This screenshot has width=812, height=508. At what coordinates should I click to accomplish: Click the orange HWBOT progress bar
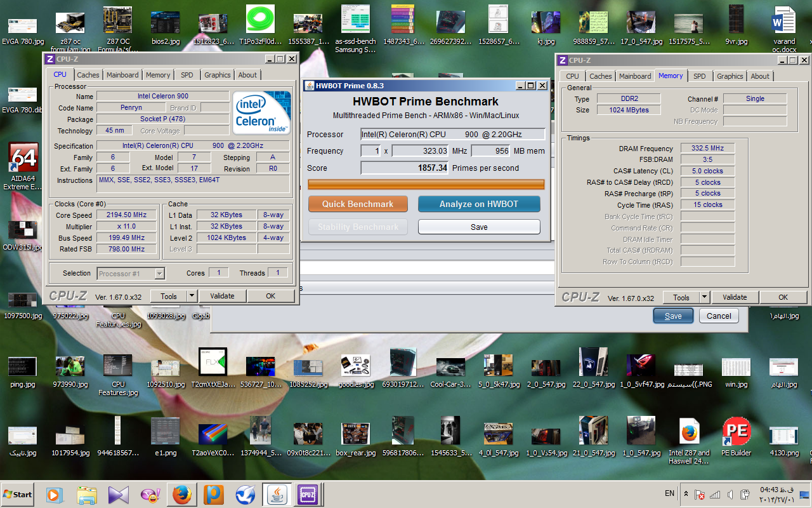(426, 184)
